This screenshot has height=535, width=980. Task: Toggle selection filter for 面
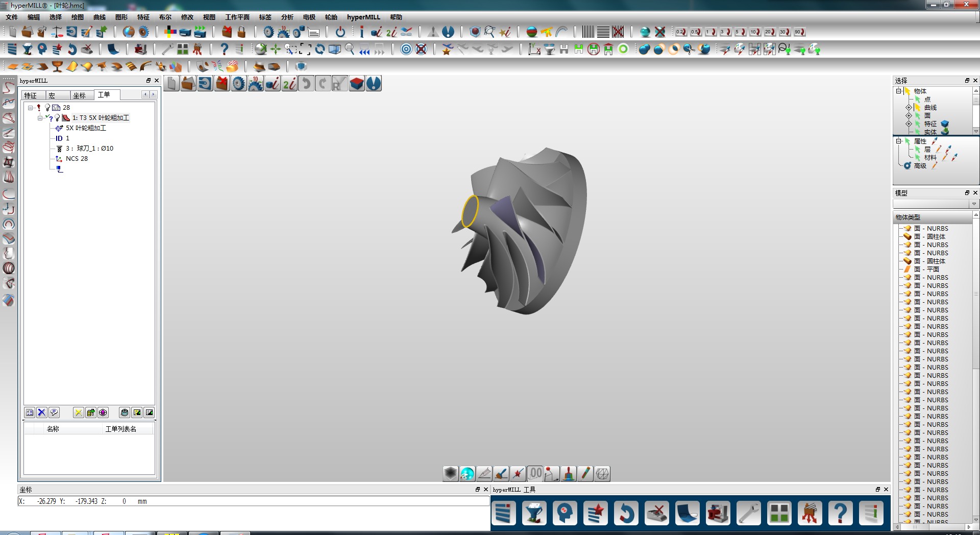pyautogui.click(x=917, y=116)
